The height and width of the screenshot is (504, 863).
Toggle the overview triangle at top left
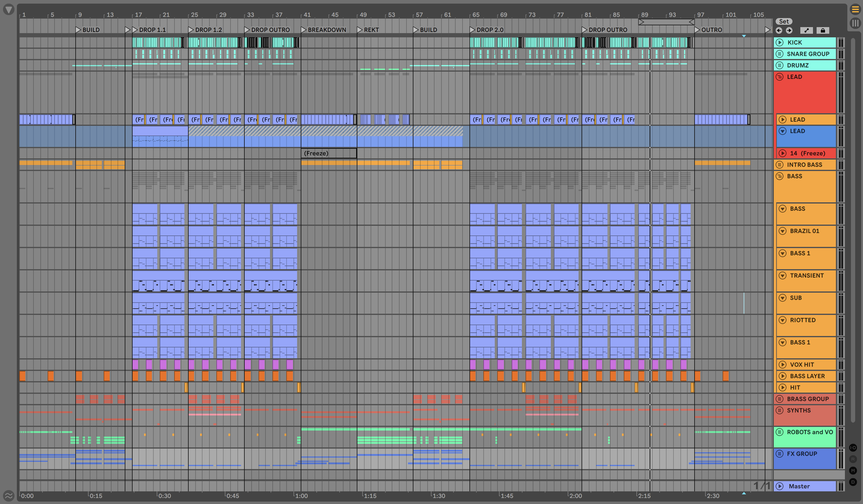pos(8,10)
